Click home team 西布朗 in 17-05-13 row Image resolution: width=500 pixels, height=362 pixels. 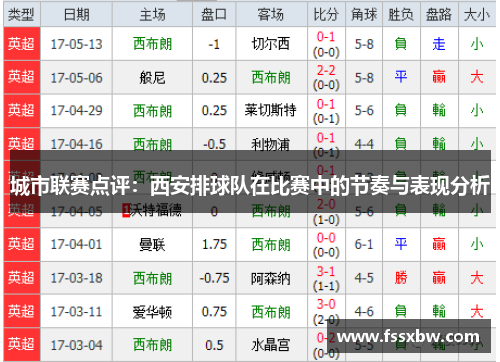[152, 44]
